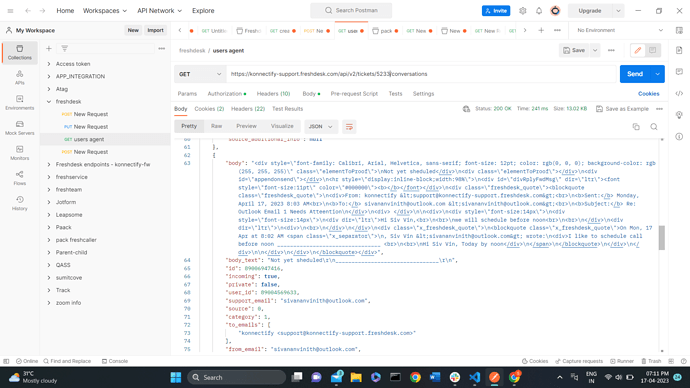Click the plus icon to create a collection

coord(49,48)
